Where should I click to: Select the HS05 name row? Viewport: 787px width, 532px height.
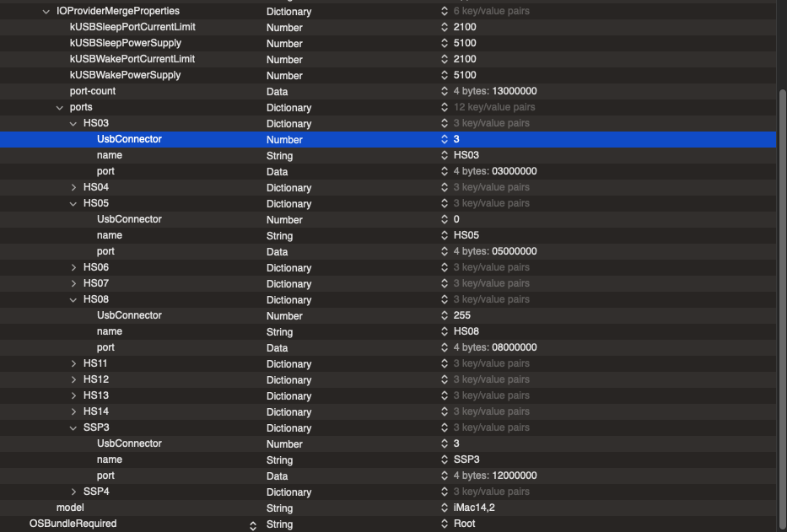pyautogui.click(x=110, y=235)
